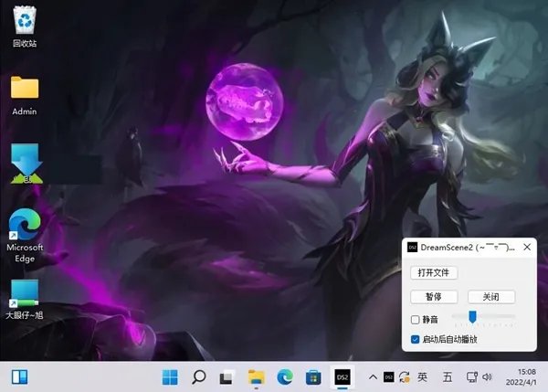The height and width of the screenshot is (392, 548).
Task: Enable the 静音 mute checkbox
Action: (416, 320)
